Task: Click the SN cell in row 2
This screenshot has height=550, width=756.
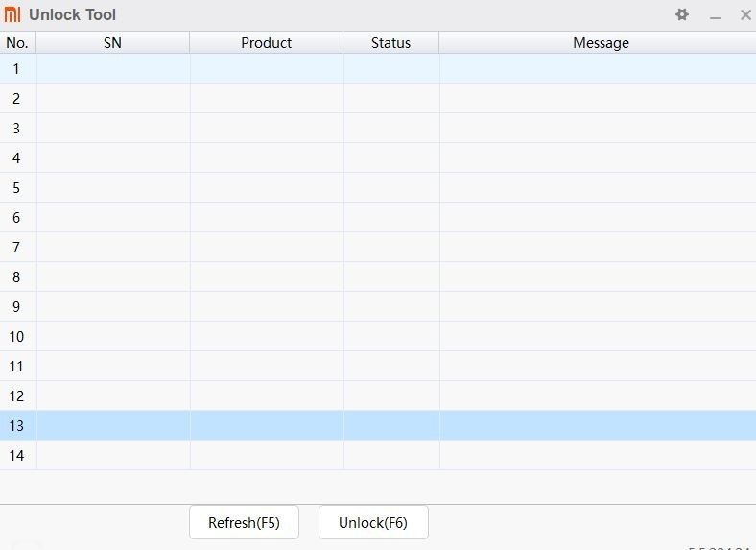Action: [113, 98]
